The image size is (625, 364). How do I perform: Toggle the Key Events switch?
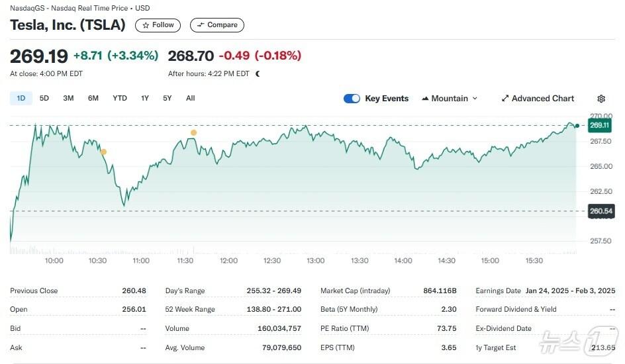tap(352, 99)
